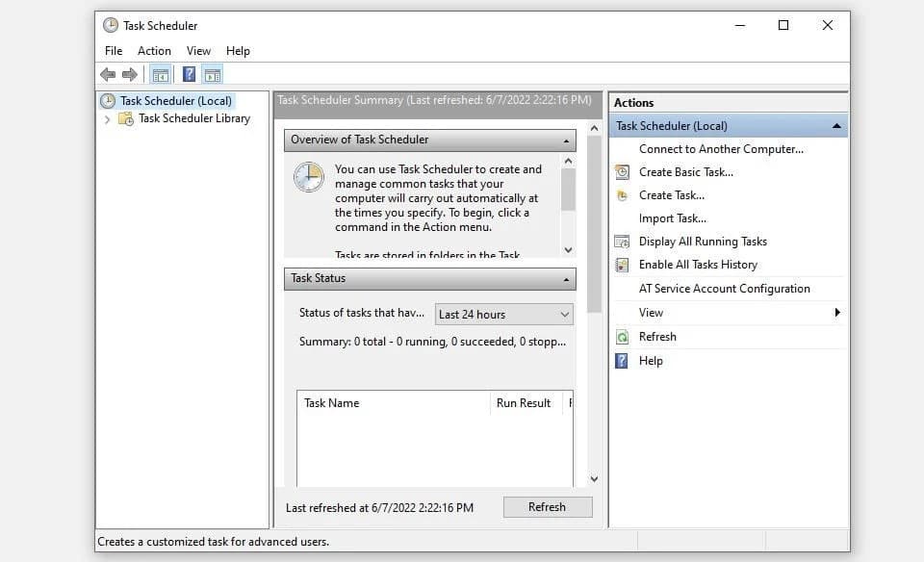Toggle the action pane toolbar icon
The height and width of the screenshot is (562, 924).
212,74
